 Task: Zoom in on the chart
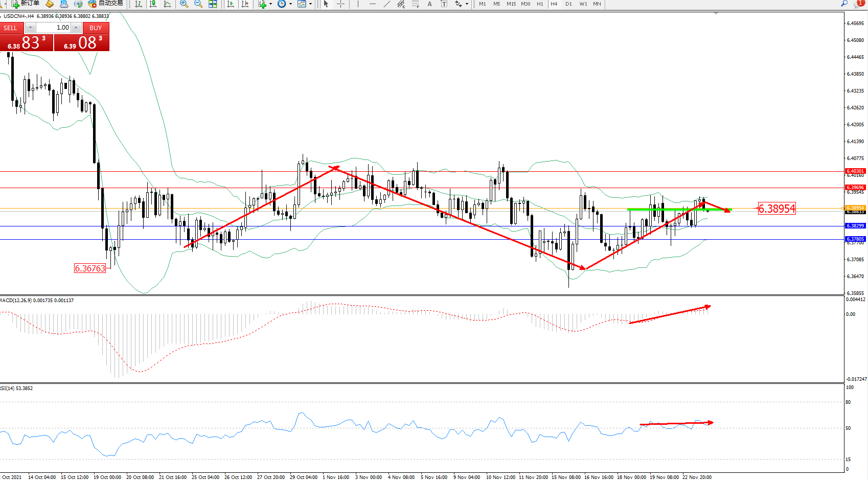(x=184, y=4)
